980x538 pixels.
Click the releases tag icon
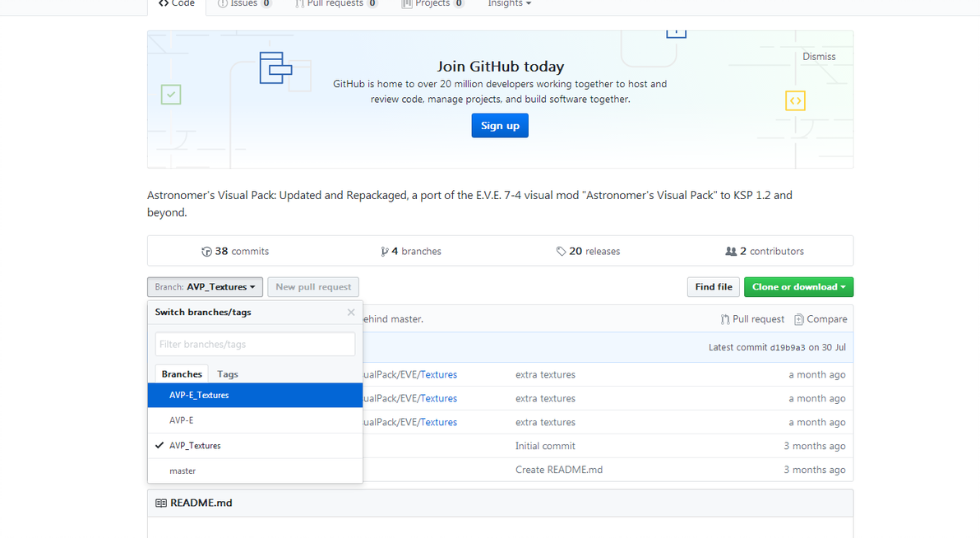tap(561, 252)
